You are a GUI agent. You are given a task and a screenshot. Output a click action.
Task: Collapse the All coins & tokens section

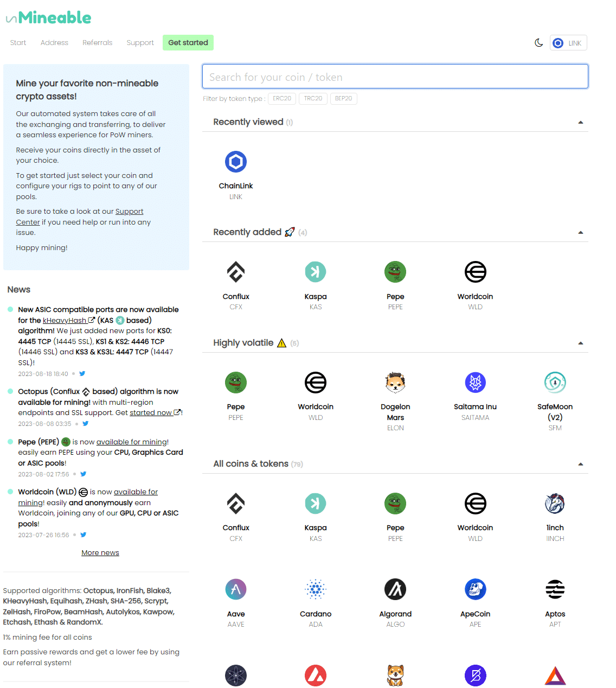[x=581, y=464]
